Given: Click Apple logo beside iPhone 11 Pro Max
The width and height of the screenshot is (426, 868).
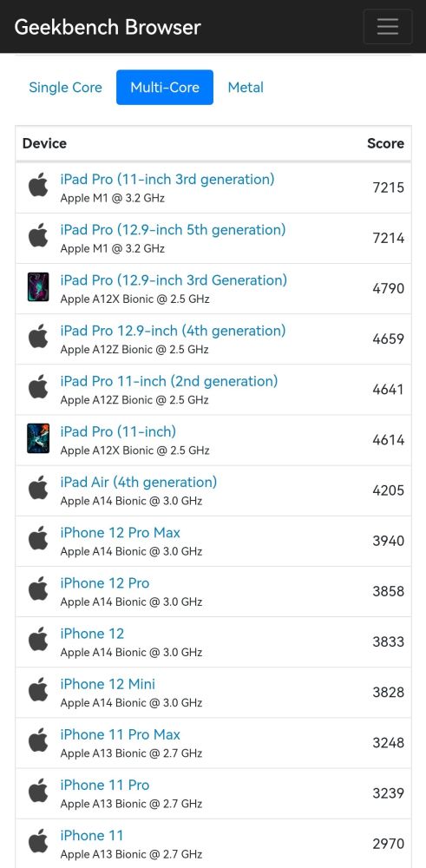Looking at the screenshot, I should click(x=38, y=740).
